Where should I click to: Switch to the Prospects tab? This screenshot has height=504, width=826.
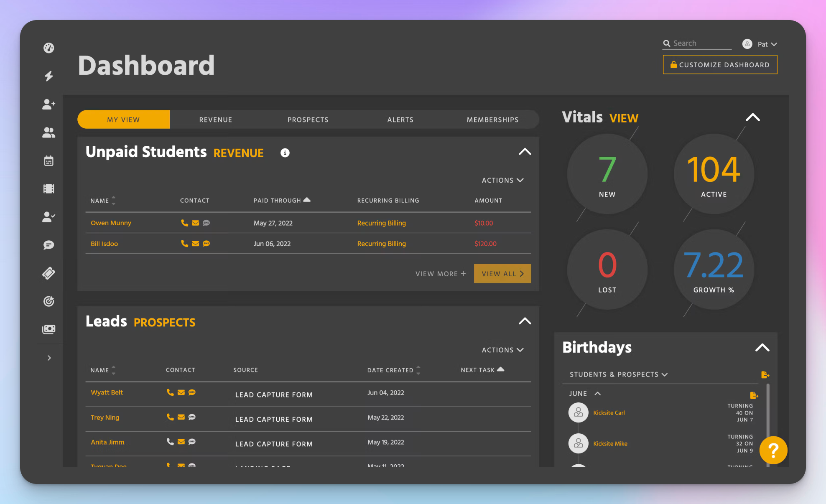(308, 120)
